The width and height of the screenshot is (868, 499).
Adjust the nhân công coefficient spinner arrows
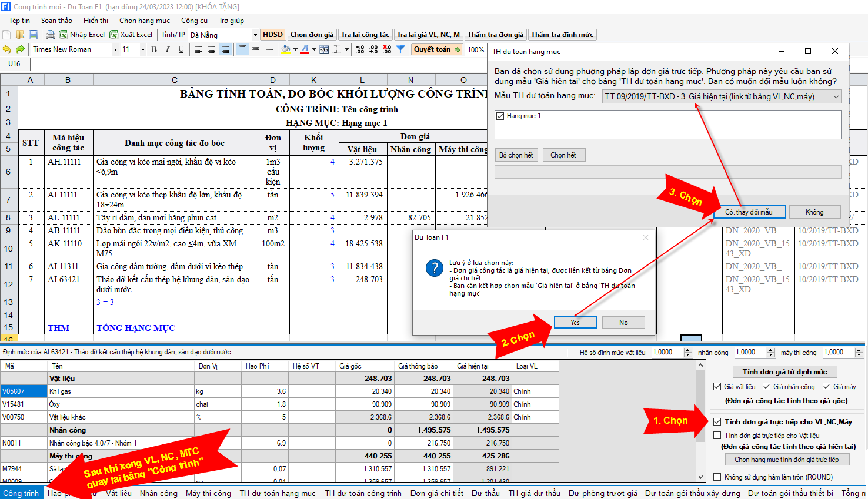point(771,353)
